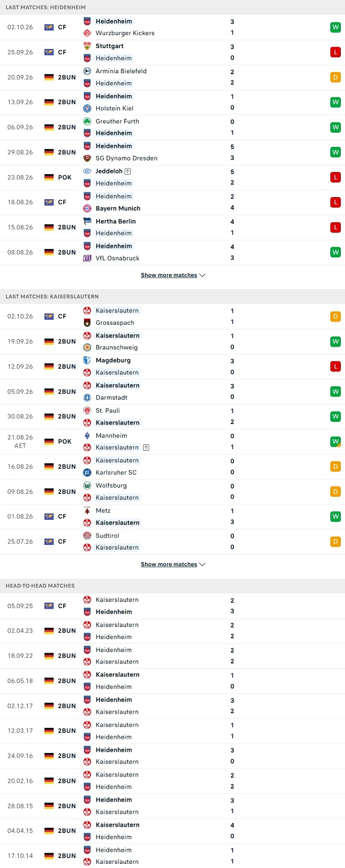
Task: Expand Show more matches under Heidenheim
Action: pyautogui.click(x=173, y=275)
